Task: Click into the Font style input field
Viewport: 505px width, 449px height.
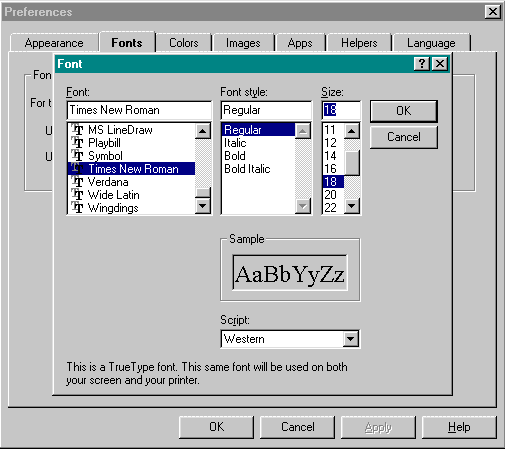Action: tap(266, 110)
